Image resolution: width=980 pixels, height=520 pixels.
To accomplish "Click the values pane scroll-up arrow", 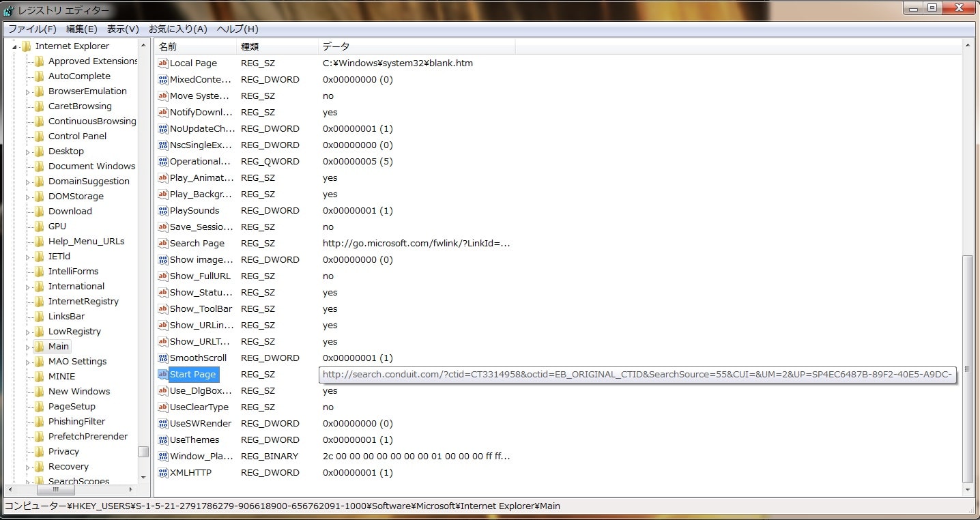I will coord(968,46).
